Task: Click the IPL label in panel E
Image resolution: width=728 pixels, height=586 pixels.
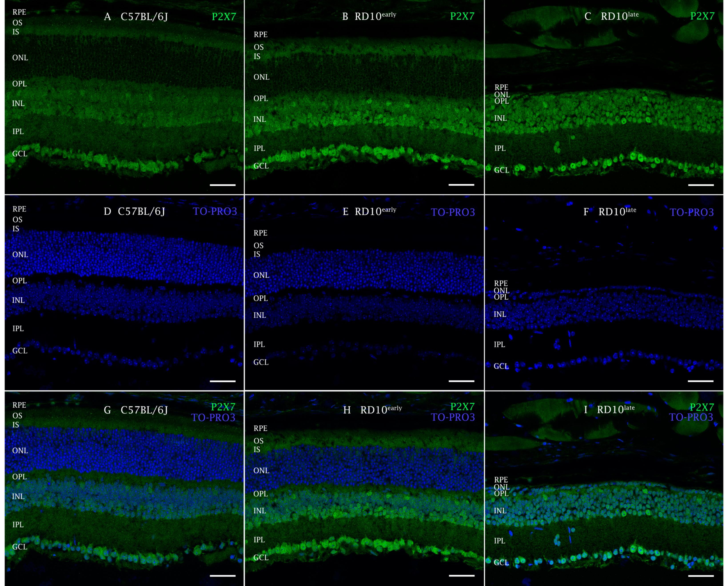Action: tap(259, 344)
